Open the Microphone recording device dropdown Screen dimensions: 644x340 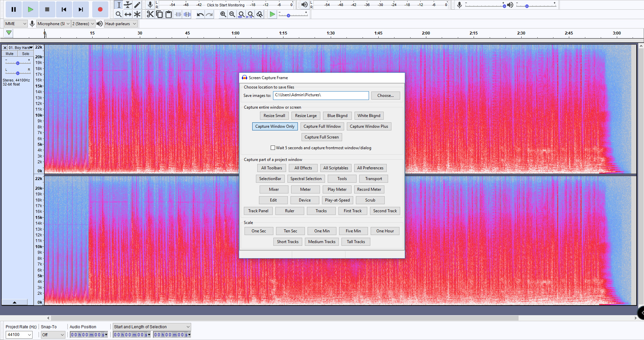tap(53, 24)
